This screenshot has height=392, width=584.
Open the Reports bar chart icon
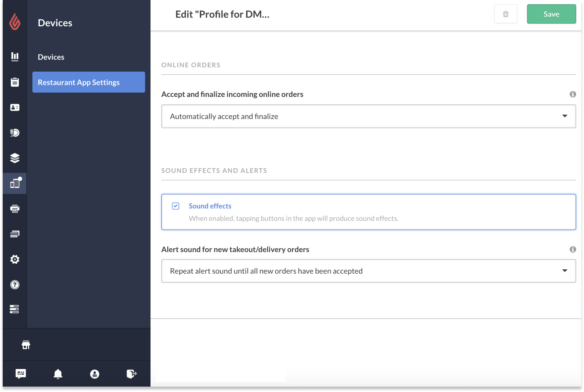point(15,56)
